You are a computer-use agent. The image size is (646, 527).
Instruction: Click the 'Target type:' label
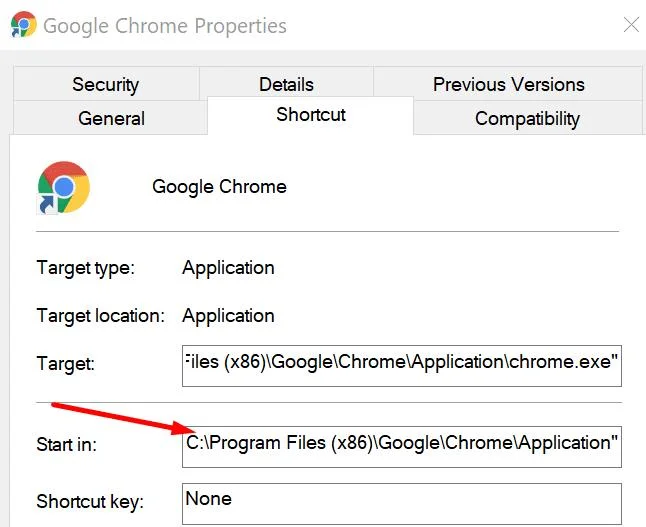pos(86,268)
